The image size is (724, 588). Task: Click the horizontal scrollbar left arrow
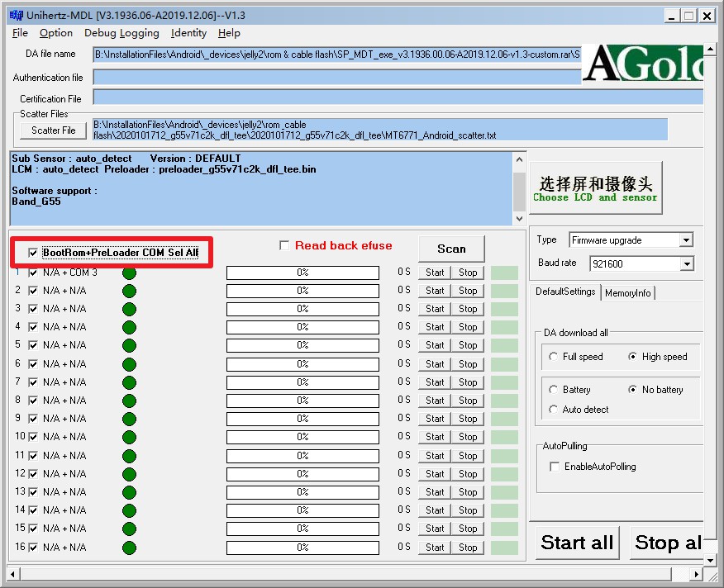13,575
